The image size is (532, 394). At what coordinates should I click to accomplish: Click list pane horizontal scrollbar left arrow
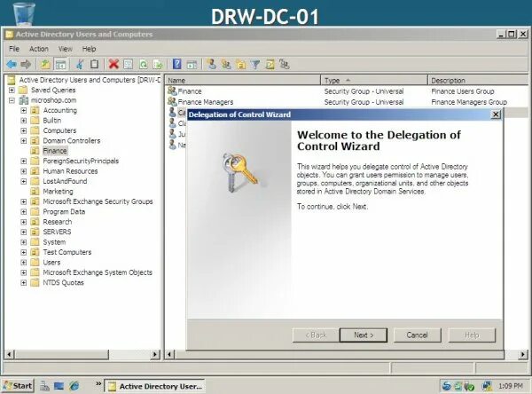(x=169, y=355)
